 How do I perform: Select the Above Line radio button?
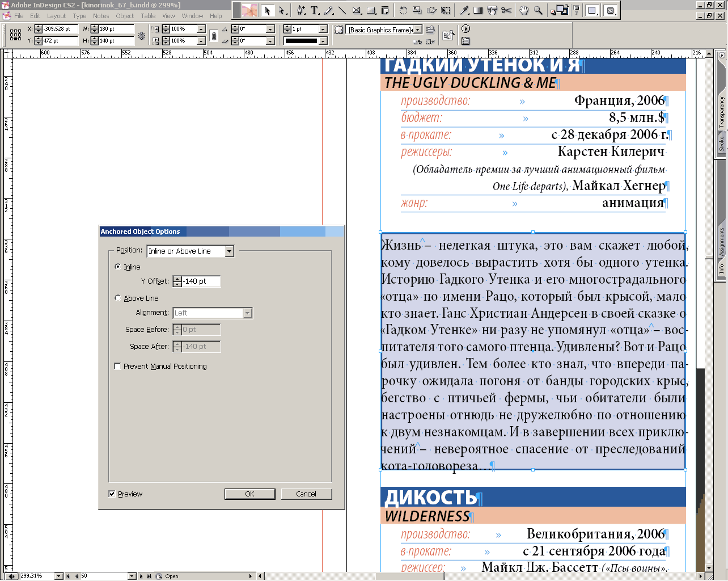(118, 298)
